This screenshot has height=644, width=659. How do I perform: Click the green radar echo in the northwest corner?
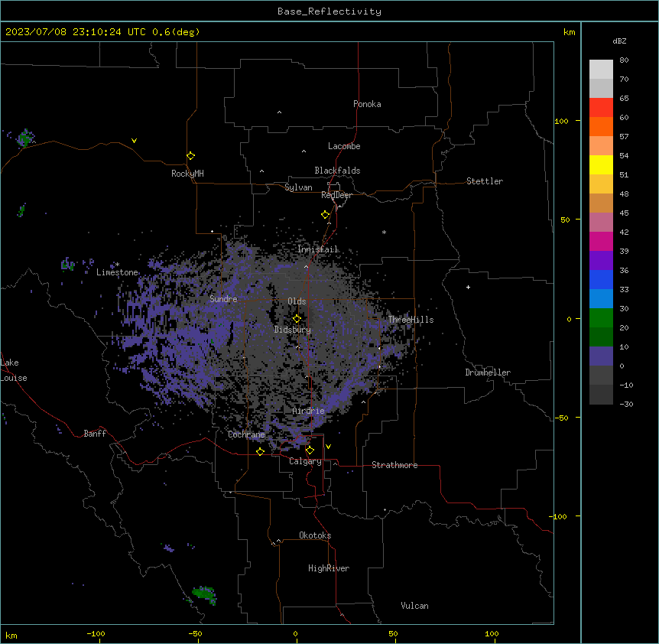(x=25, y=138)
